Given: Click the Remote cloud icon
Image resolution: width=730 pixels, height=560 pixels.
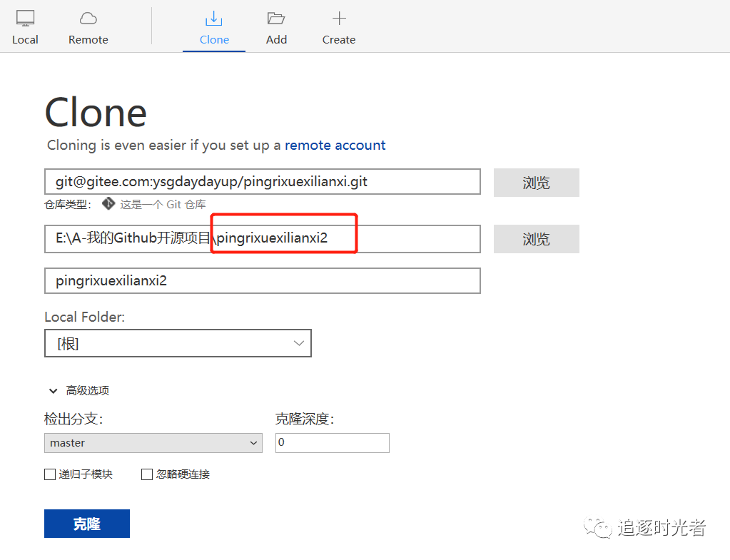Looking at the screenshot, I should pyautogui.click(x=88, y=19).
